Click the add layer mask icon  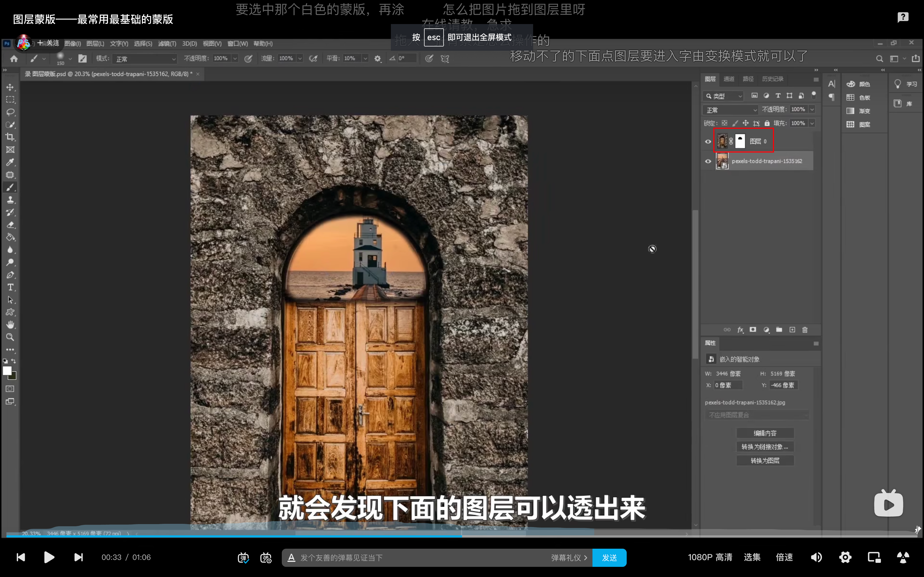753,330
